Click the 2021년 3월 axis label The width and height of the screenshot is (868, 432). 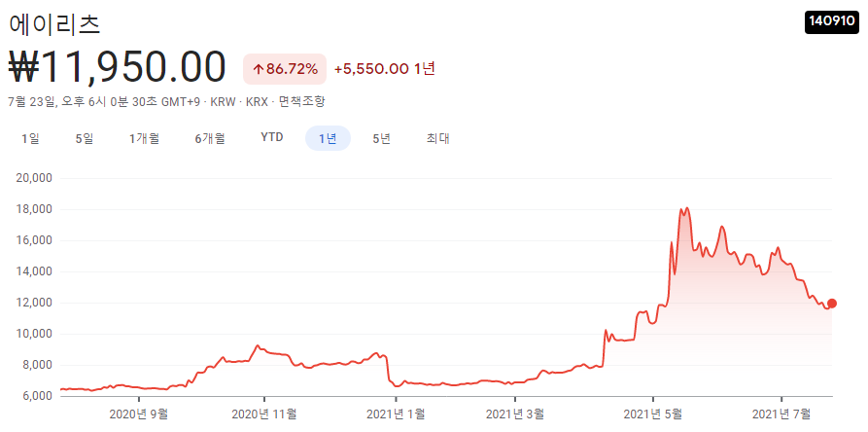pos(515,414)
